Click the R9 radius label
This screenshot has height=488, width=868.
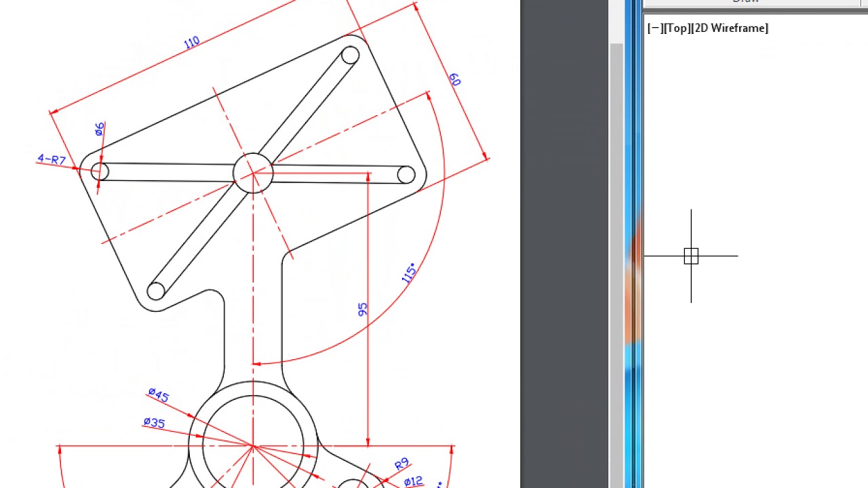tap(401, 464)
